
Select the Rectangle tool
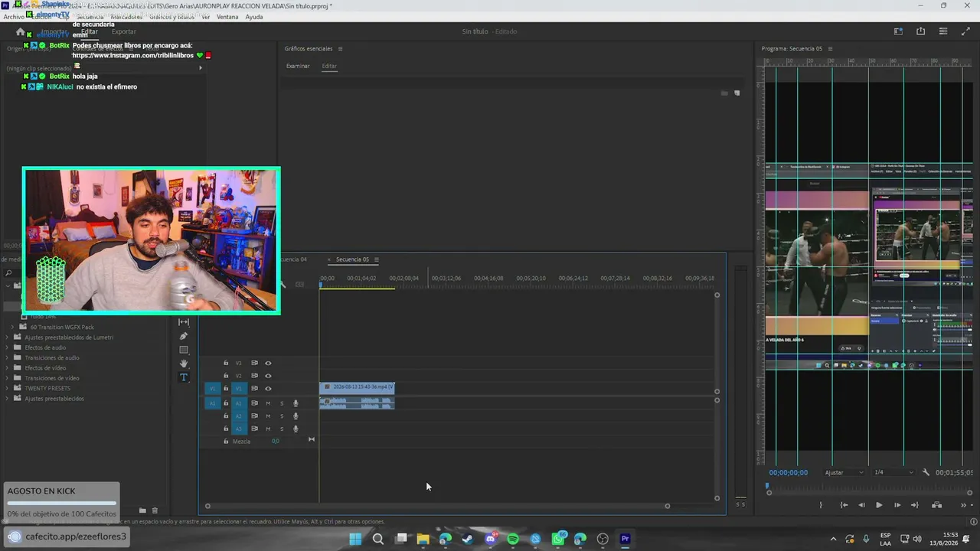[x=184, y=350]
